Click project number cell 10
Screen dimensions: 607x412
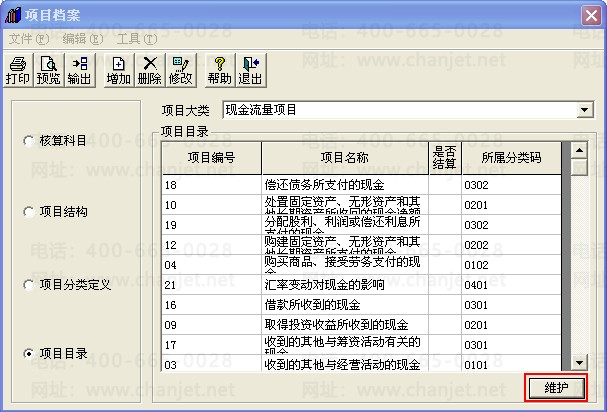pos(211,205)
